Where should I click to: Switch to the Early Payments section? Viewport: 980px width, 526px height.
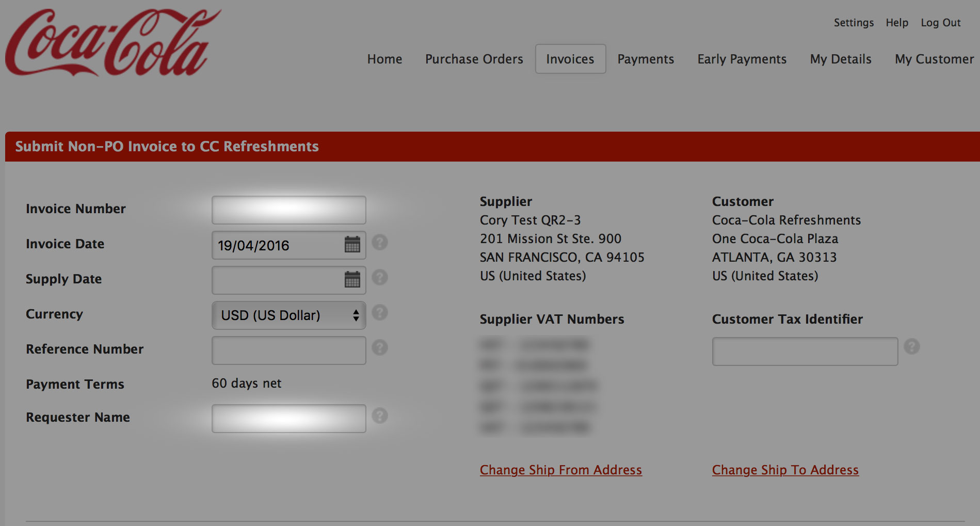click(x=742, y=59)
